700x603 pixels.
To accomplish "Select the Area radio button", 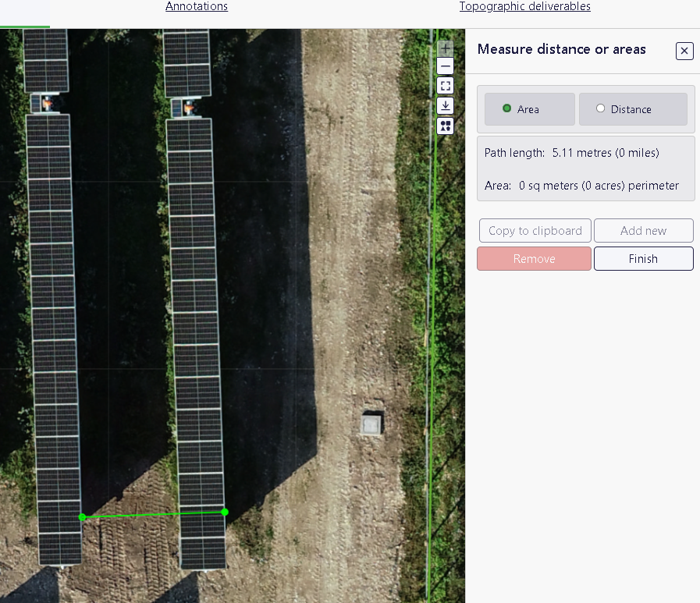I will (x=506, y=108).
